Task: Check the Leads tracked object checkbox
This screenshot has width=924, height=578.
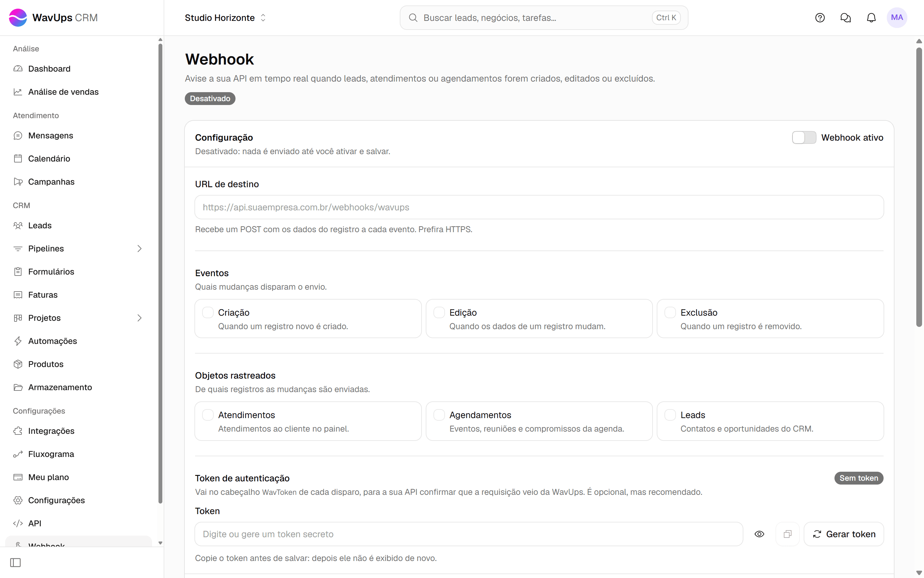Action: click(670, 415)
